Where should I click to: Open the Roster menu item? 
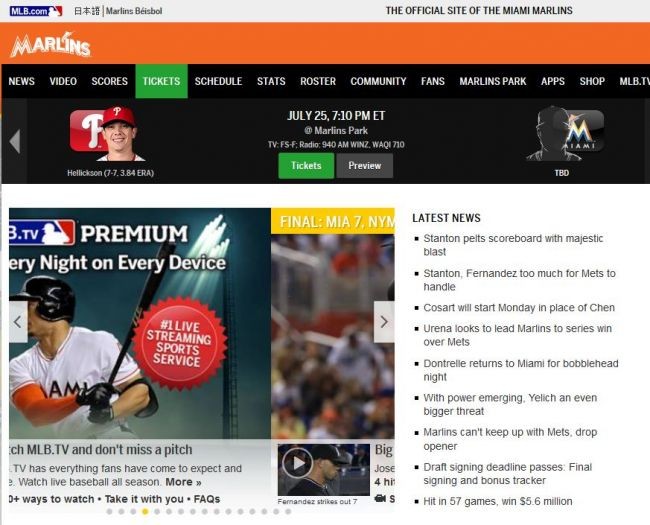[x=318, y=81]
